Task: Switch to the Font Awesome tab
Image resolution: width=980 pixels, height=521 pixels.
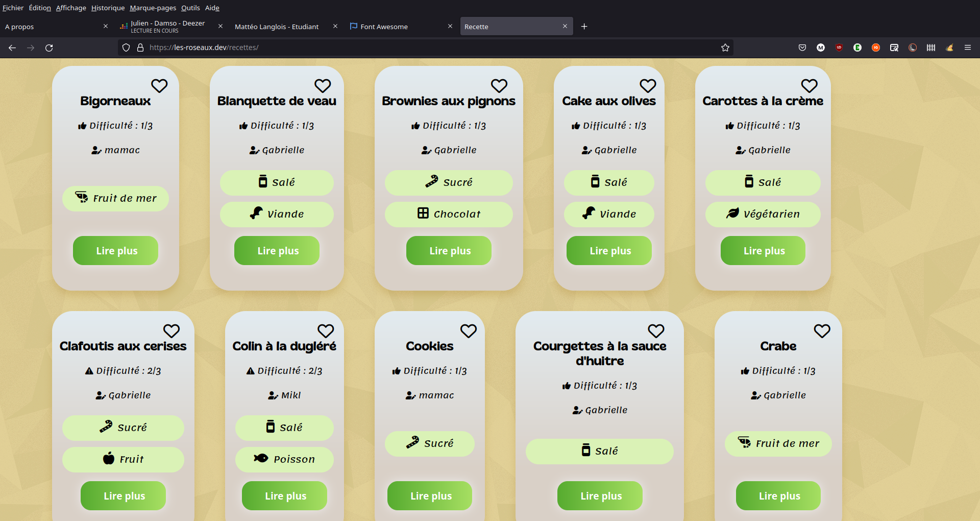Action: pos(384,27)
